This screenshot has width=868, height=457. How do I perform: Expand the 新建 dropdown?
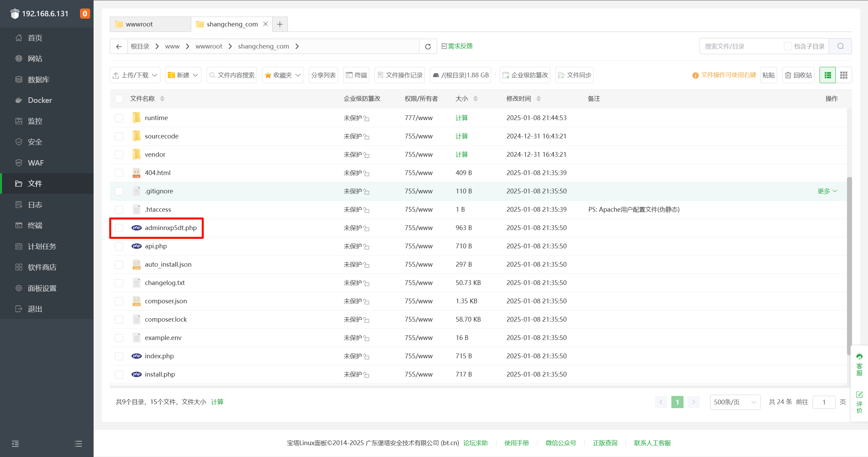coord(183,75)
